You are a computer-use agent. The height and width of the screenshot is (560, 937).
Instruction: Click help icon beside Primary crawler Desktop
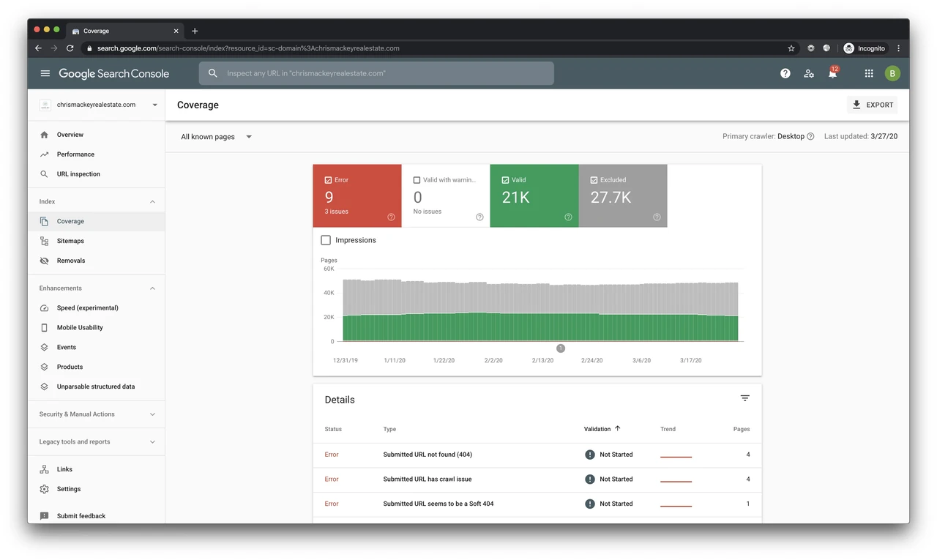coord(810,137)
